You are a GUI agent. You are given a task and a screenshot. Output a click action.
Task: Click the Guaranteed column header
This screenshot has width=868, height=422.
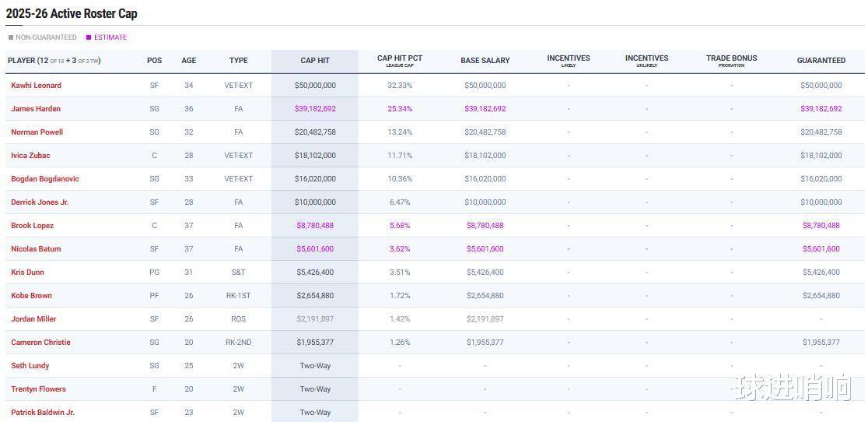pyautogui.click(x=821, y=61)
